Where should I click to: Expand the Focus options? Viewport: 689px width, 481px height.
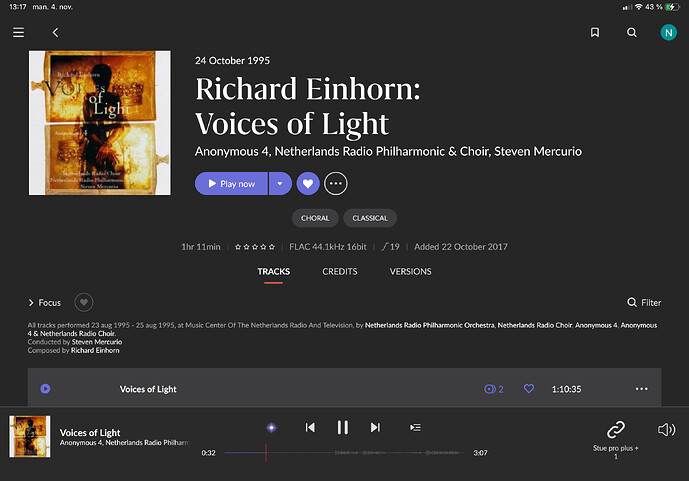(x=44, y=302)
